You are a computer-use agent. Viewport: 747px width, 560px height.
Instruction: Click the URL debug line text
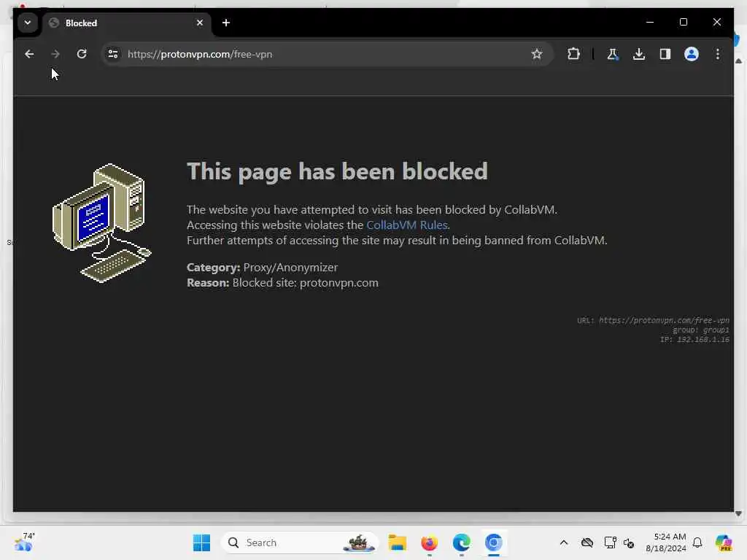tap(653, 321)
